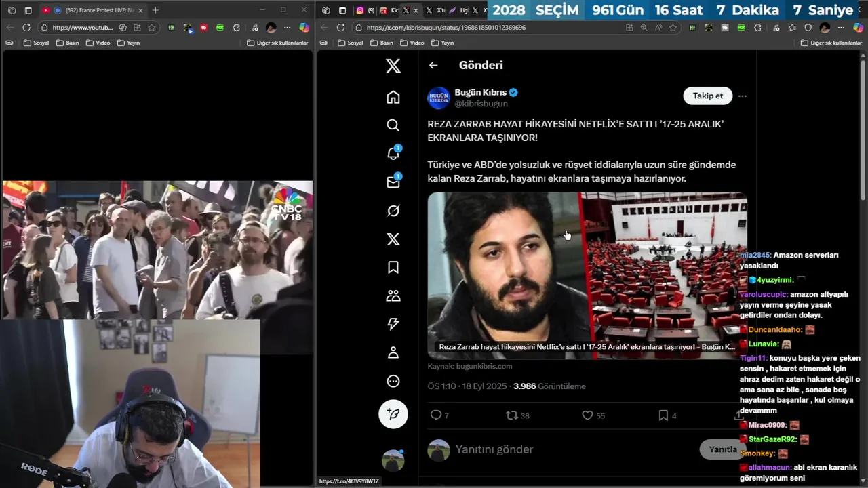Image resolution: width=868 pixels, height=488 pixels.
Task: Click the zoom magnifier icon in the X address bar
Action: (644, 28)
